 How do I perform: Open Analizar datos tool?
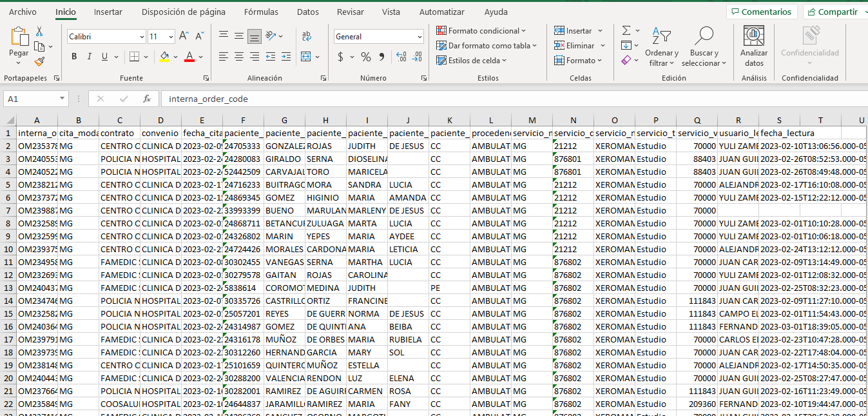(753, 46)
